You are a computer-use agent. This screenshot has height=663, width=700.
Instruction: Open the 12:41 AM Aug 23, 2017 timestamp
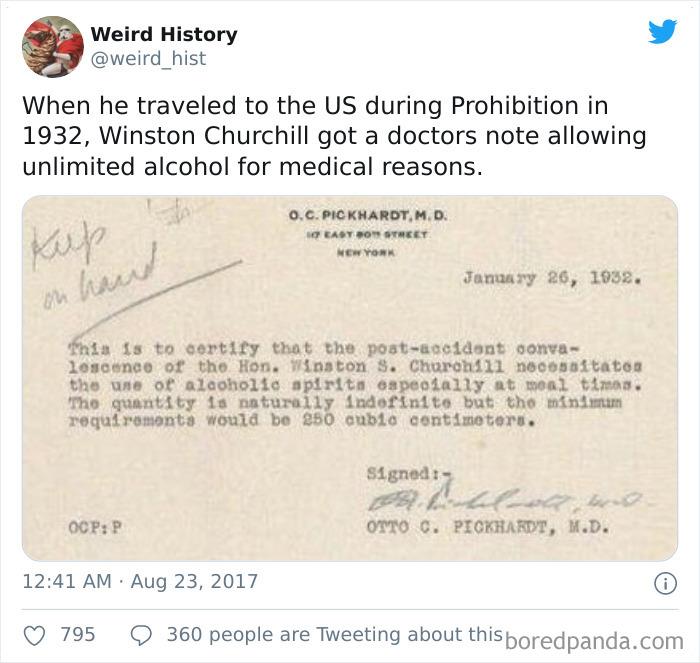pos(140,581)
